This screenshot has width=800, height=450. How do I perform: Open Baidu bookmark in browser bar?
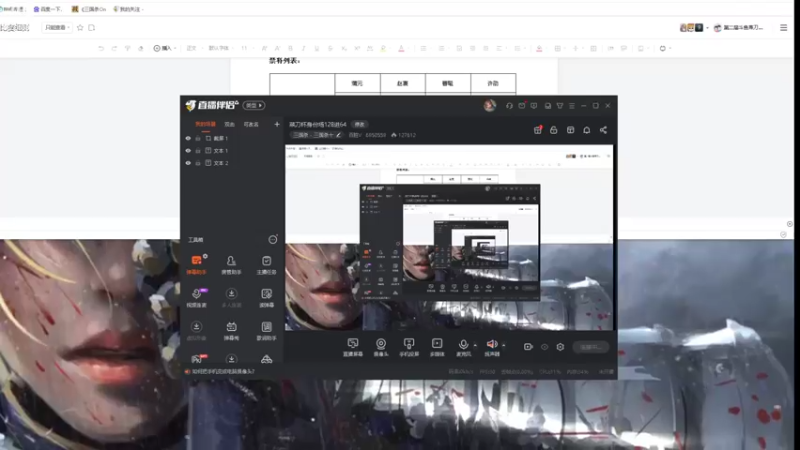[x=47, y=9]
